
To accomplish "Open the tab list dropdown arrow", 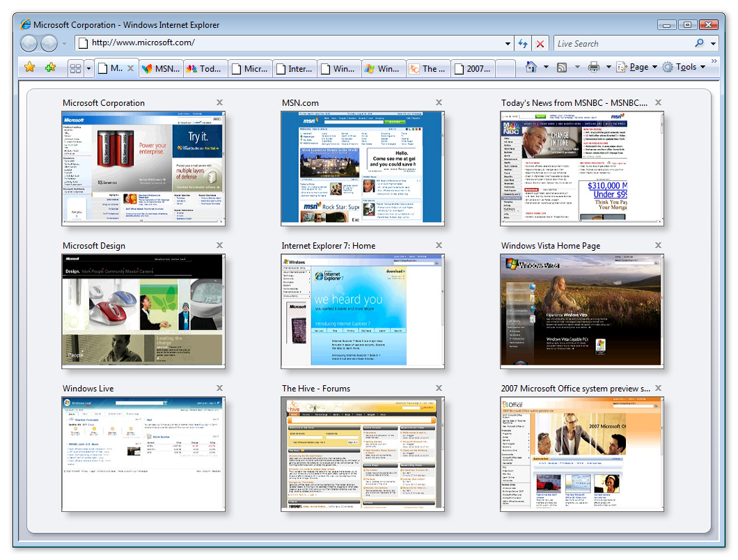I will tap(88, 68).
